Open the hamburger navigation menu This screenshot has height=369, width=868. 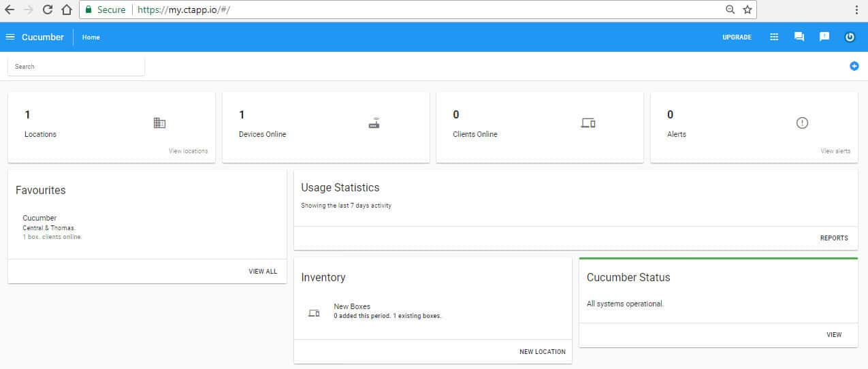coord(10,37)
